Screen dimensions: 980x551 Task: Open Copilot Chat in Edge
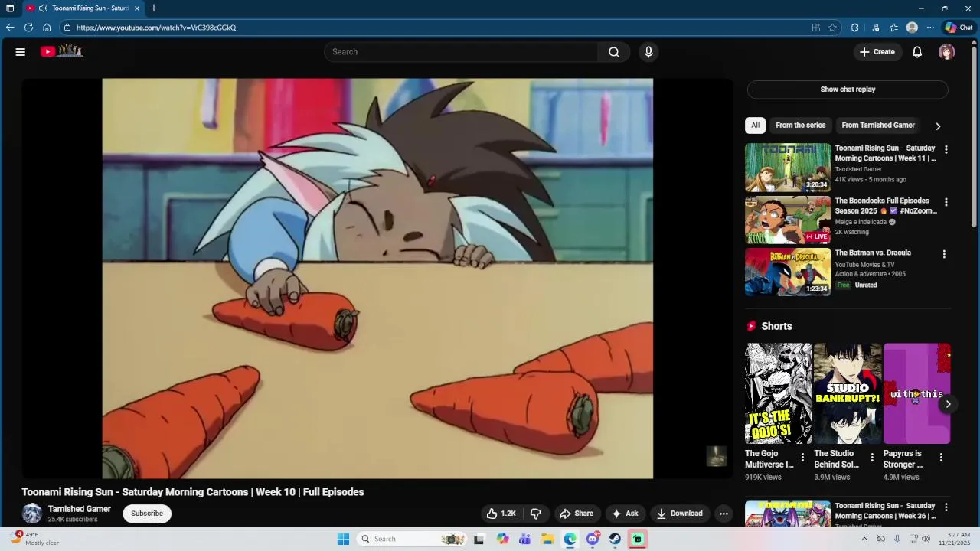point(959,28)
